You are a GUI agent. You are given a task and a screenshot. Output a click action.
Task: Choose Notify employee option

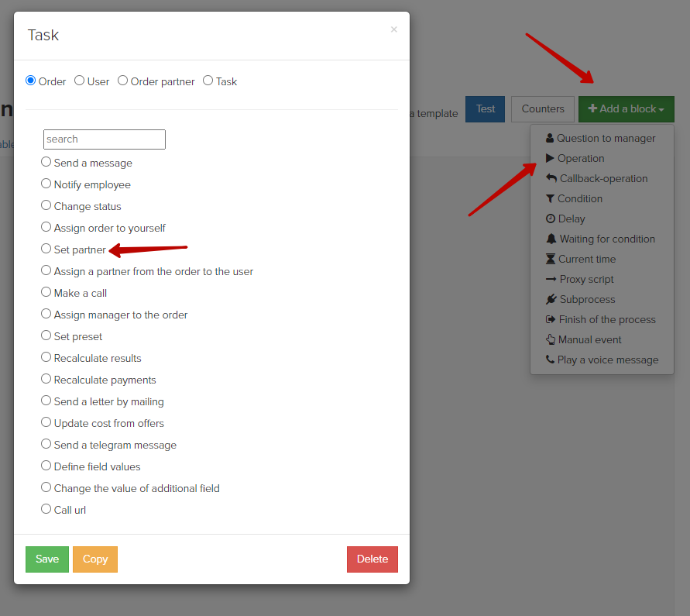(46, 184)
